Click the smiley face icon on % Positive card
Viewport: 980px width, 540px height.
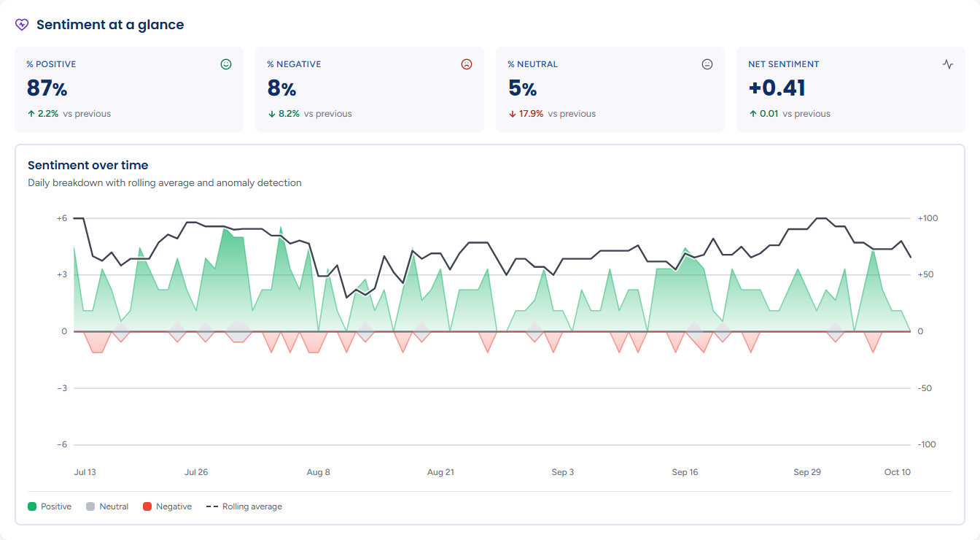coord(226,64)
